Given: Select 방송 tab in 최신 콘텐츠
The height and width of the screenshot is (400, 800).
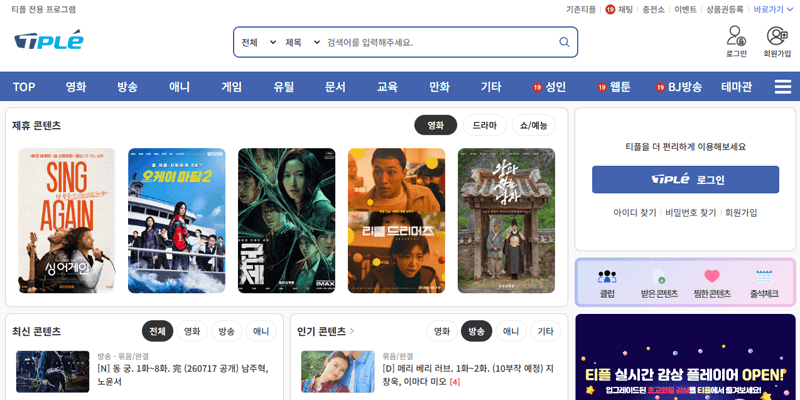Looking at the screenshot, I should 227,331.
